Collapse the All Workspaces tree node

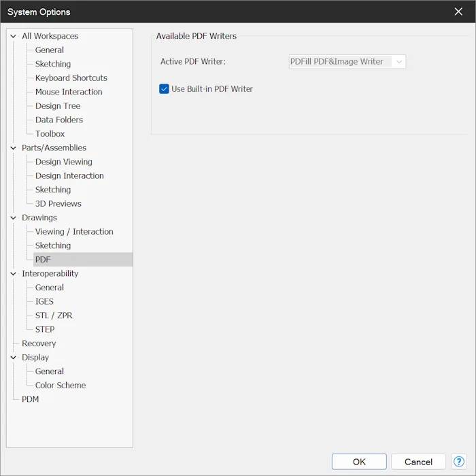[x=13, y=36]
